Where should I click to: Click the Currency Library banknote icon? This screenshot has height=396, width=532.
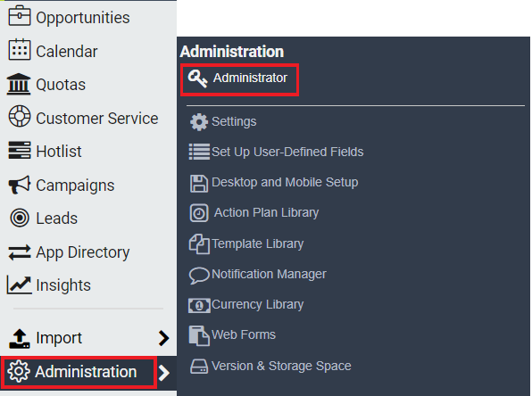click(x=199, y=305)
